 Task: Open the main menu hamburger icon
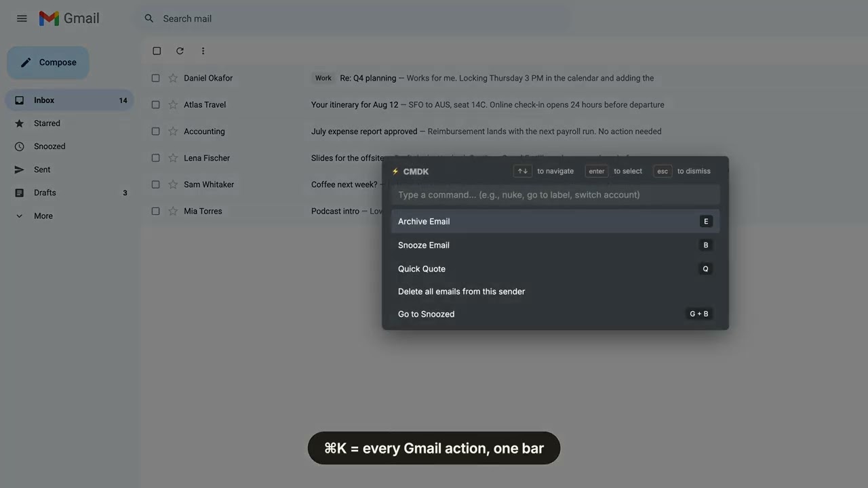(x=22, y=18)
